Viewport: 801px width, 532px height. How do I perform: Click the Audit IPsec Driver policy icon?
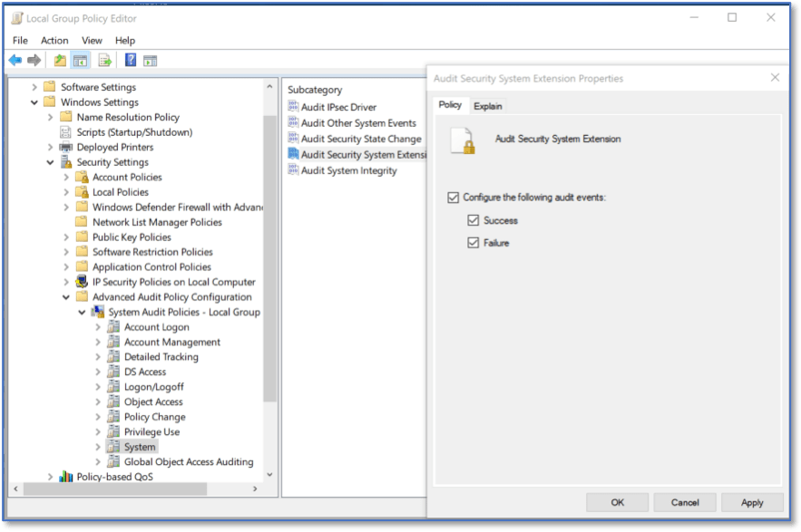click(x=295, y=107)
